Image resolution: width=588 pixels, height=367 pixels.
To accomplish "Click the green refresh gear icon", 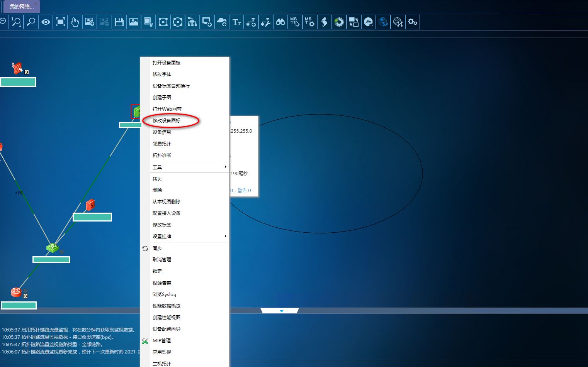I will tap(339, 22).
